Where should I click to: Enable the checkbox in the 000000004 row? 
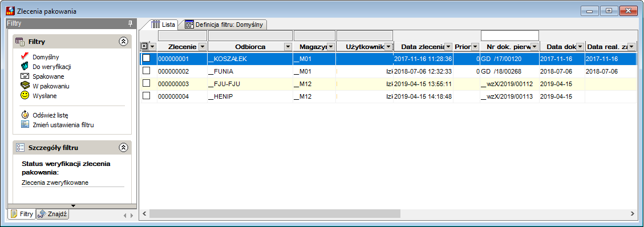point(146,96)
